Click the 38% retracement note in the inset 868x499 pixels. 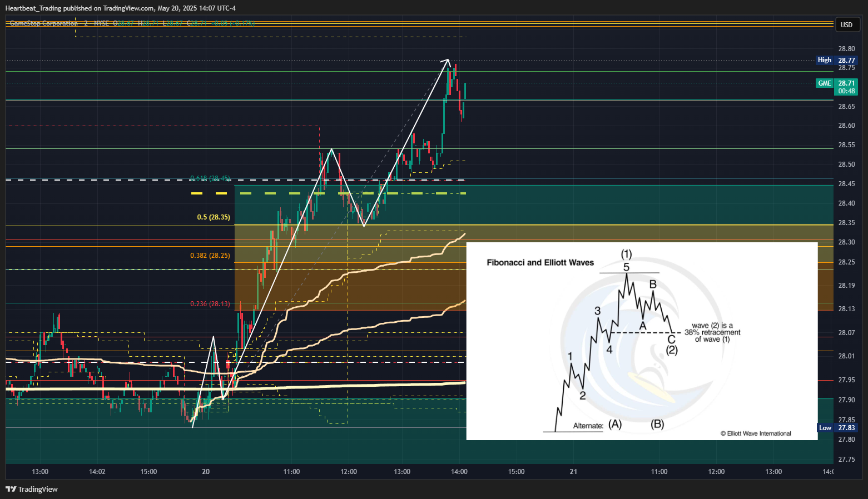tap(712, 332)
